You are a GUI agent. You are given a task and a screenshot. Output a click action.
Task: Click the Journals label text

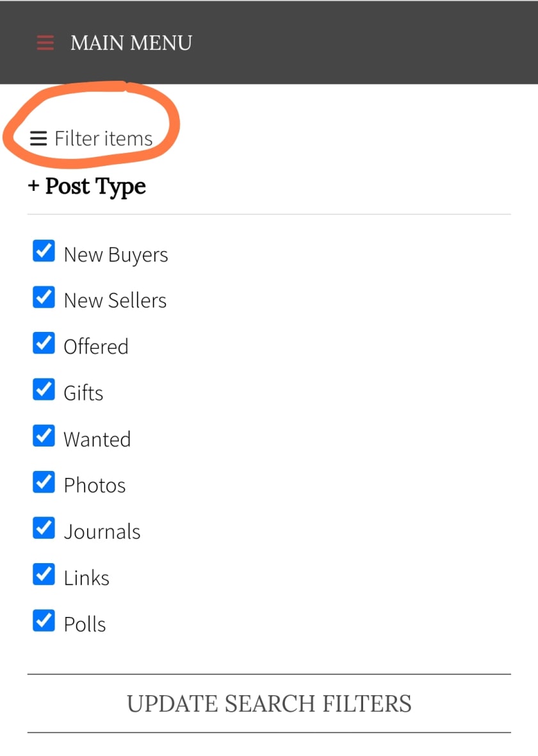coord(102,532)
